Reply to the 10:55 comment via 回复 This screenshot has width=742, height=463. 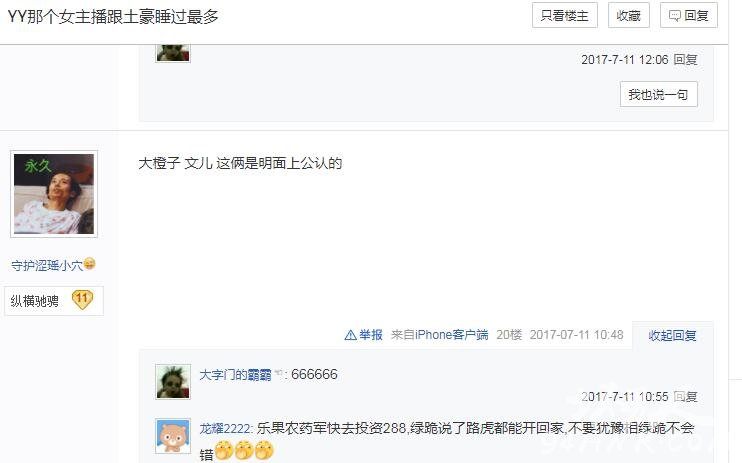point(685,396)
